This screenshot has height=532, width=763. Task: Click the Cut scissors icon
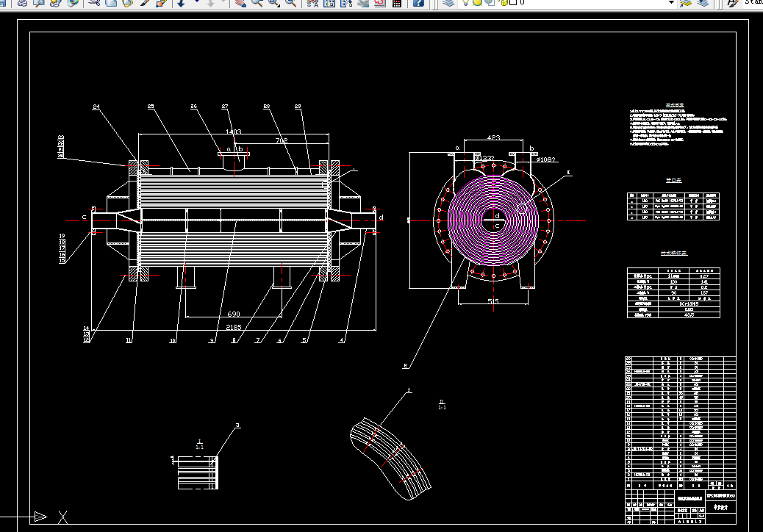[94, 3]
